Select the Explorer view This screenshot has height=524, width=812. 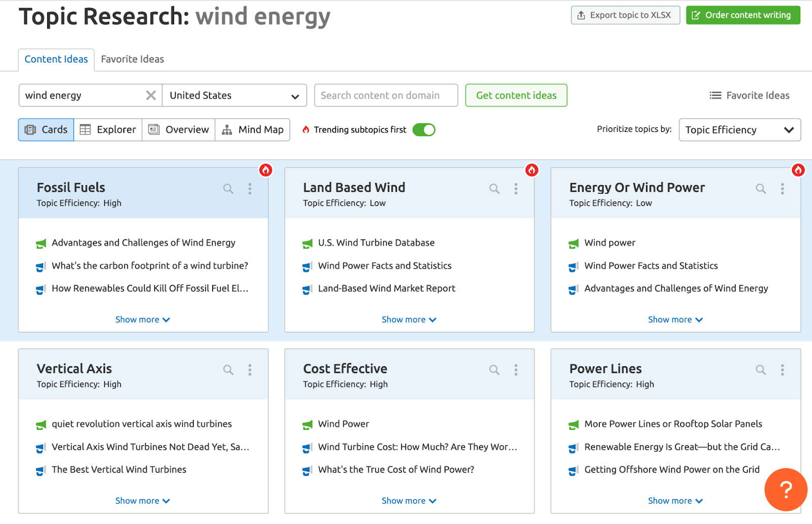108,130
